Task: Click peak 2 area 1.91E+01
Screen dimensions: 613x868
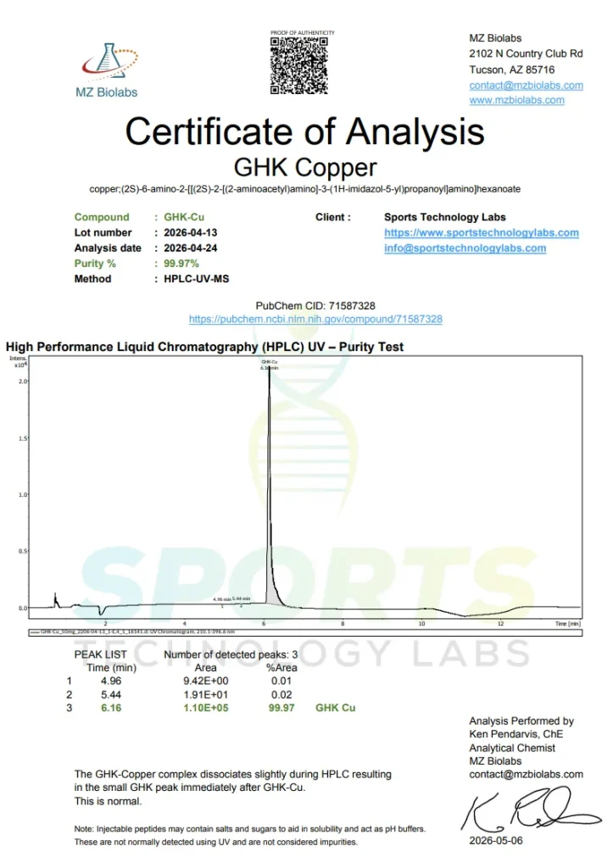Action: (206, 694)
